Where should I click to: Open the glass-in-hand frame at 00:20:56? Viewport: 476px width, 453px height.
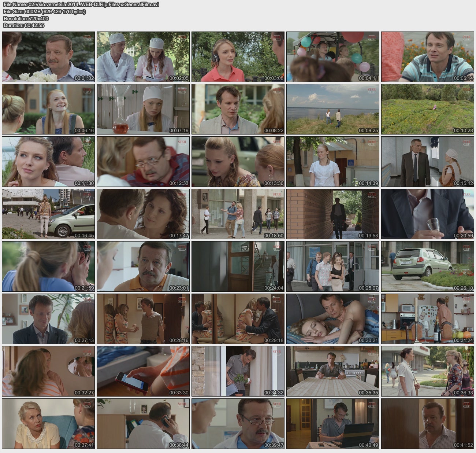428,214
